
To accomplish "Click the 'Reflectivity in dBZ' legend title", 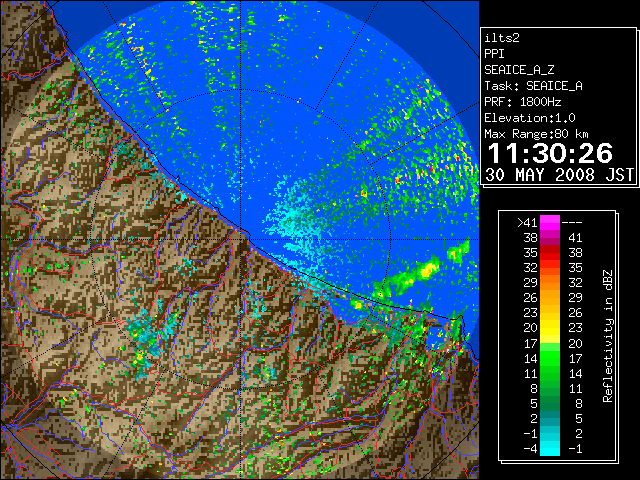I will click(x=608, y=336).
